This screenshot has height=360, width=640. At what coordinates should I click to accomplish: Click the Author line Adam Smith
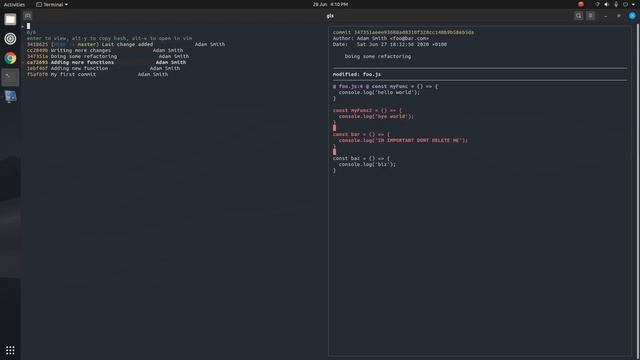click(x=380, y=38)
